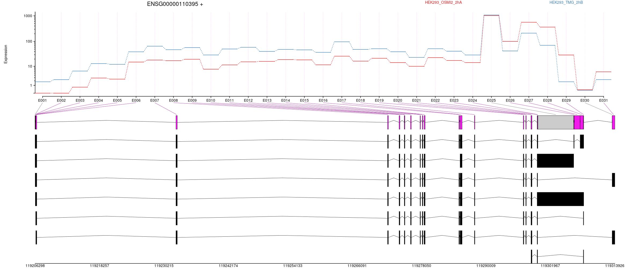The height and width of the screenshot is (271, 644).
Task: Click the y-axis tick value 1000
Action: click(x=28, y=16)
